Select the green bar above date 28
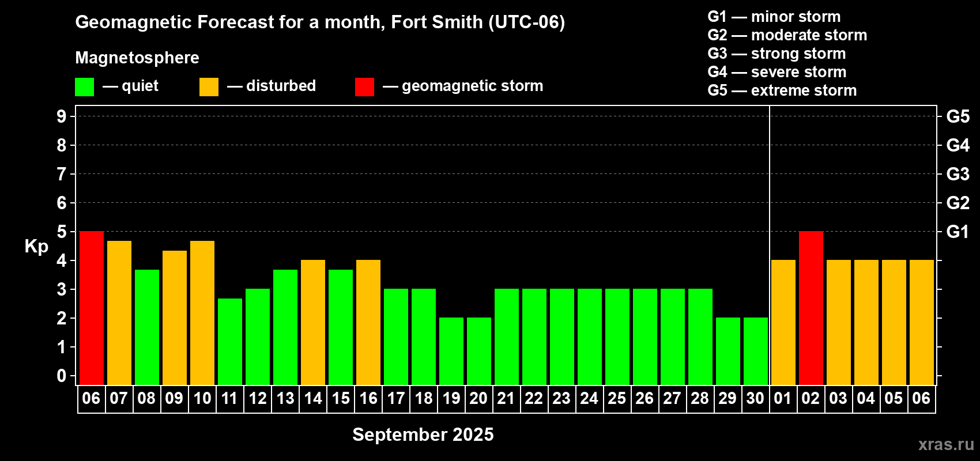Image resolution: width=980 pixels, height=461 pixels. (x=700, y=337)
